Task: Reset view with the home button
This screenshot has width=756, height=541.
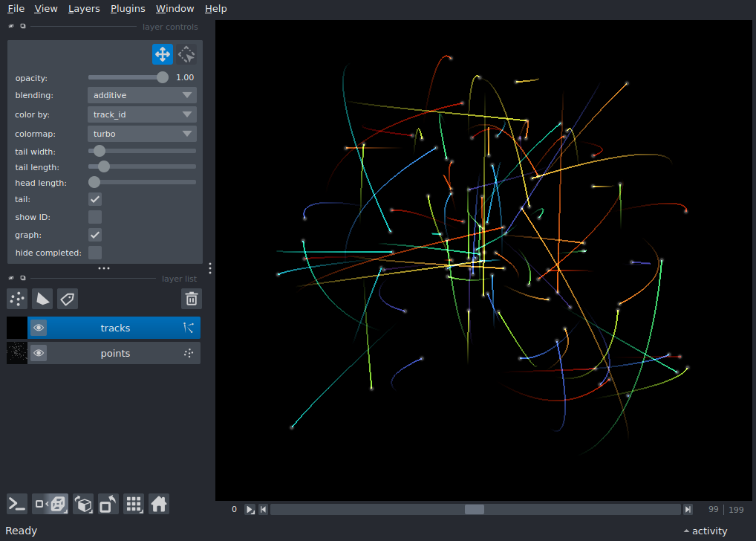Action: [x=159, y=503]
